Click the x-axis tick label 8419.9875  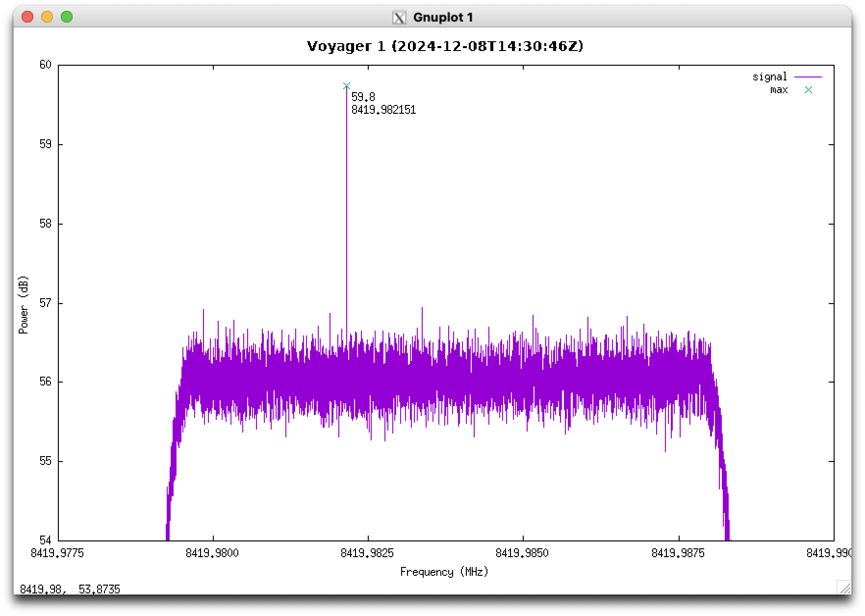coord(678,553)
